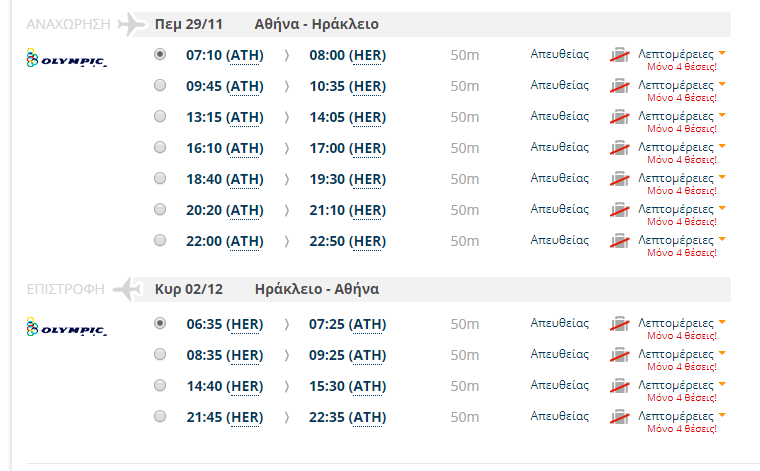Select the 20:20 evening departure radio button
This screenshot has height=471, width=760.
point(160,210)
